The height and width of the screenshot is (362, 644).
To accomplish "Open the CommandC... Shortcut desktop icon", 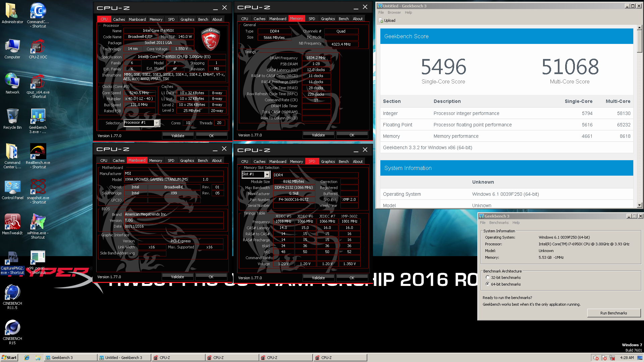I will click(38, 15).
